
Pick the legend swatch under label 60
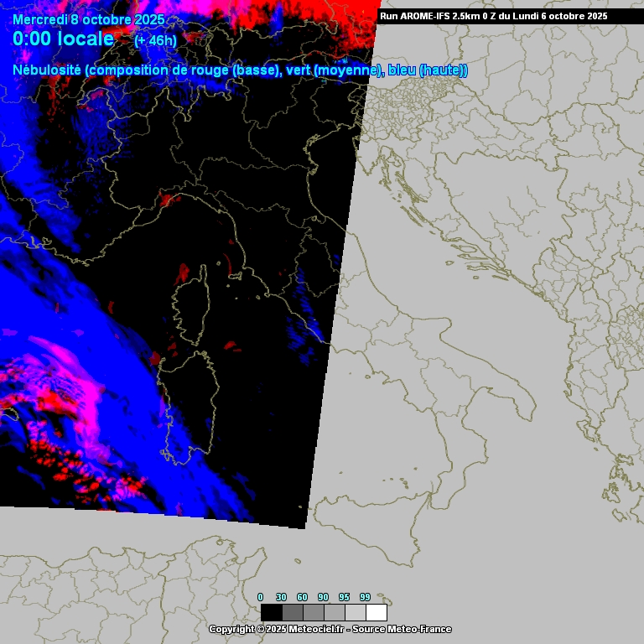point(313,612)
